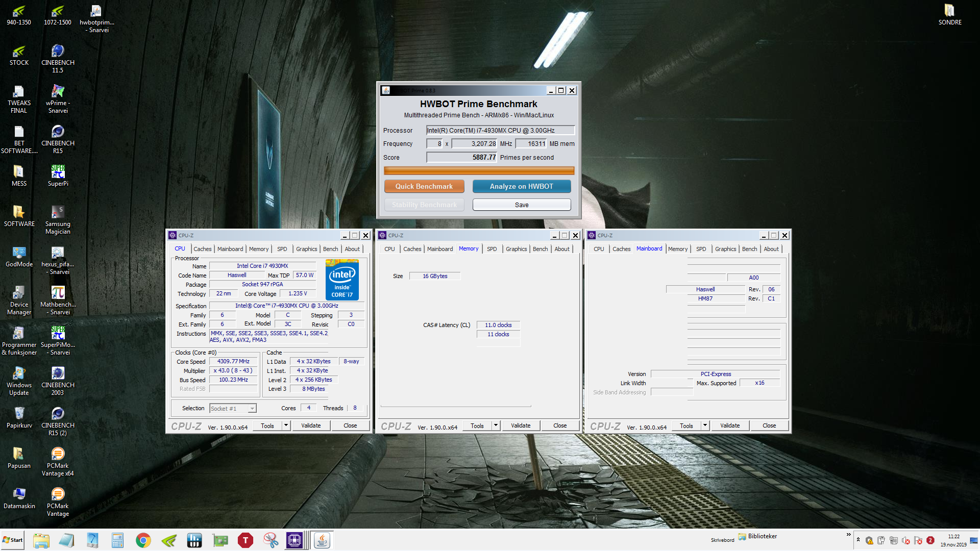Open the TWEAKS FINAL text file
980x551 pixels.
19,99
